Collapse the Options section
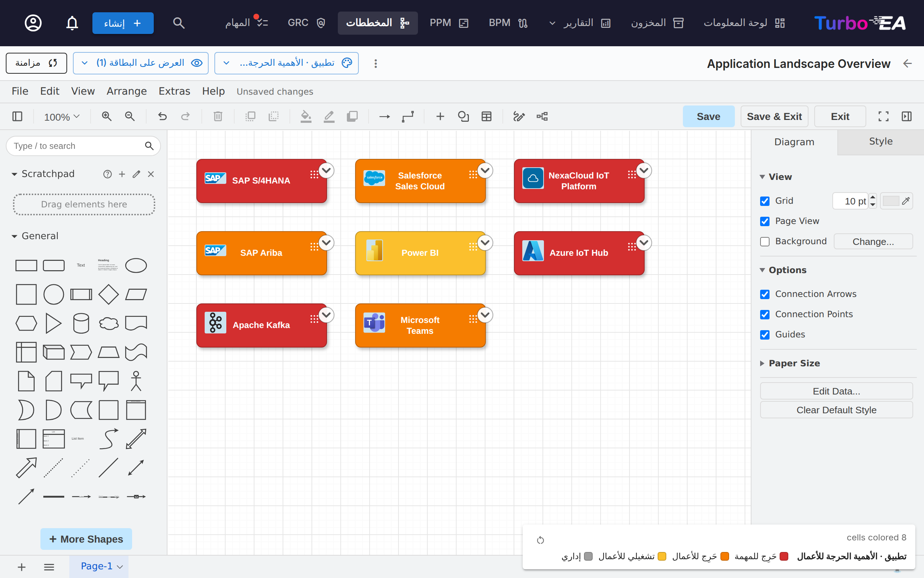Image resolution: width=924 pixels, height=578 pixels. click(762, 270)
